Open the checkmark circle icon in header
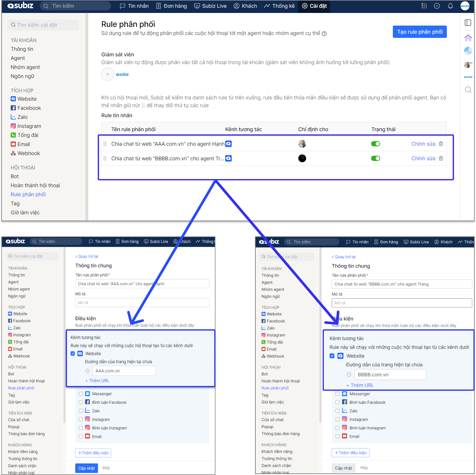This screenshot has width=476, height=475. click(437, 6)
